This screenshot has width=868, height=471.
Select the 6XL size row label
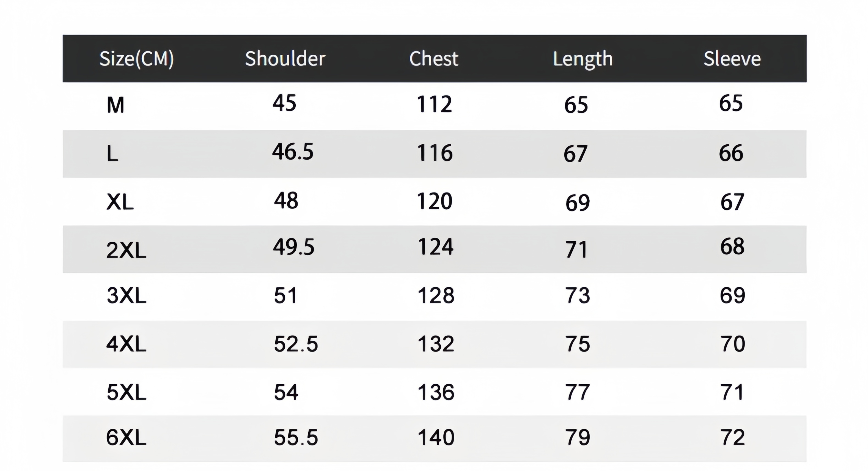(126, 437)
